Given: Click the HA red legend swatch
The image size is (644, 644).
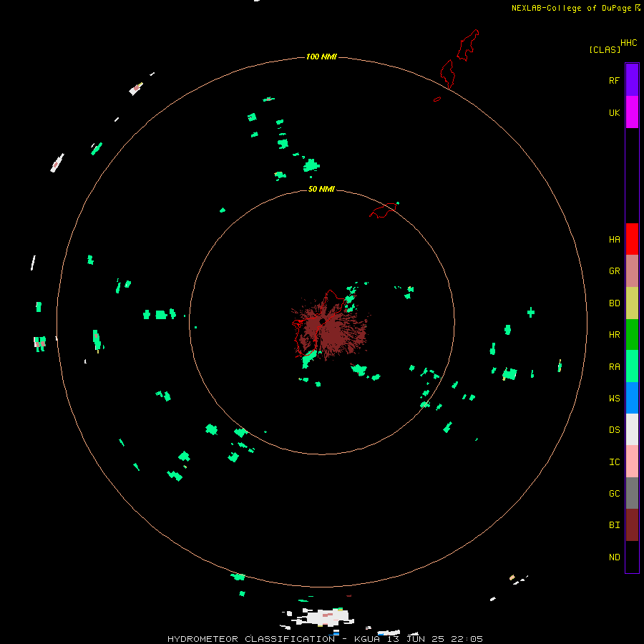Looking at the screenshot, I should (x=632, y=239).
